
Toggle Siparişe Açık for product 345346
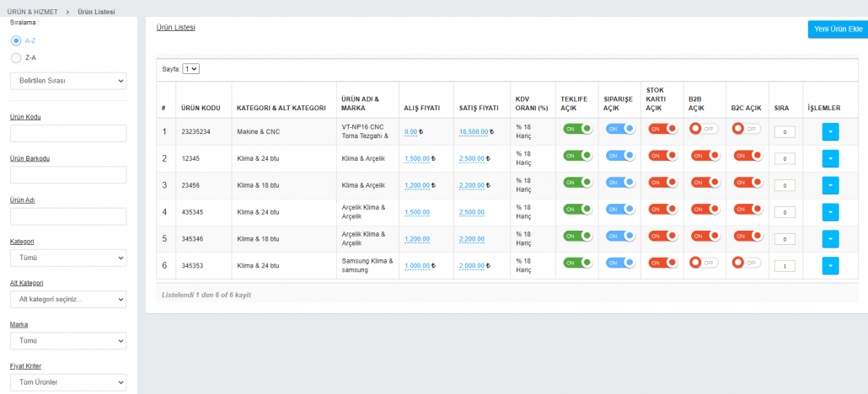(620, 236)
